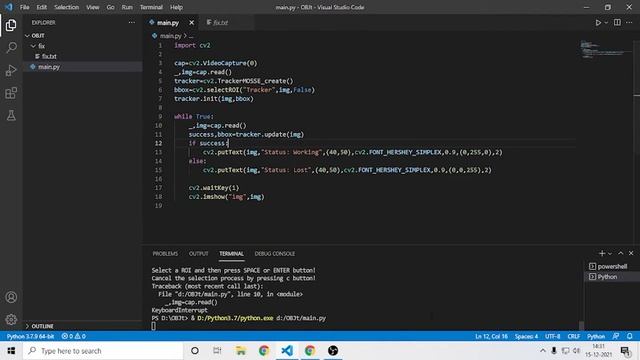Open Cortana circle on taskbar
This screenshot has width=640, height=360.
tap(195, 351)
